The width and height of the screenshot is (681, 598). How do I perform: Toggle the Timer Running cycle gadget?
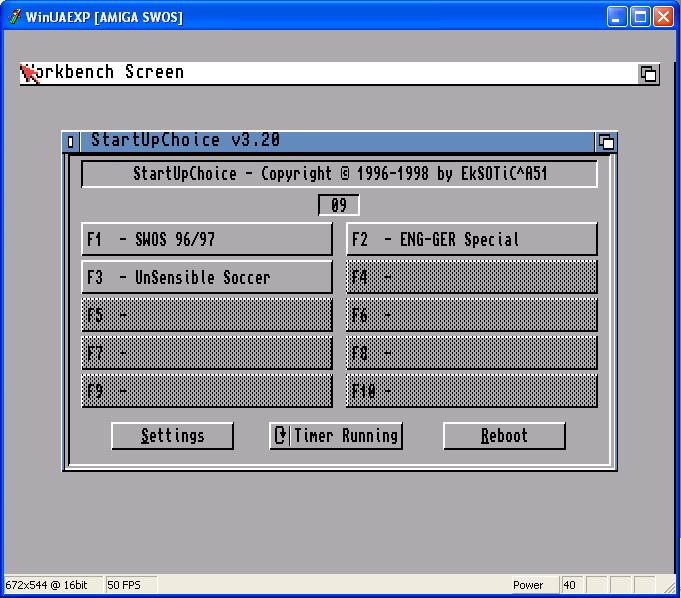(336, 436)
